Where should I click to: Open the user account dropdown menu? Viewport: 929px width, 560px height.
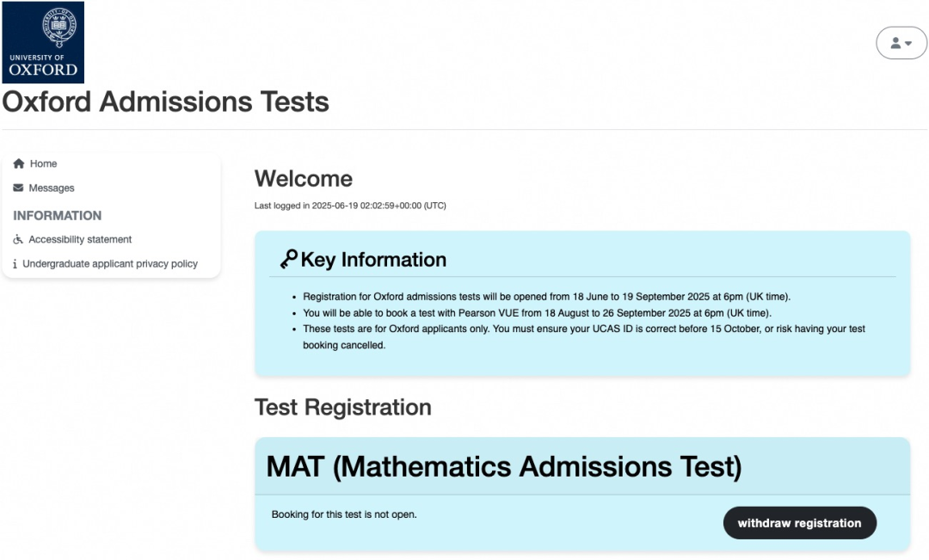(901, 43)
